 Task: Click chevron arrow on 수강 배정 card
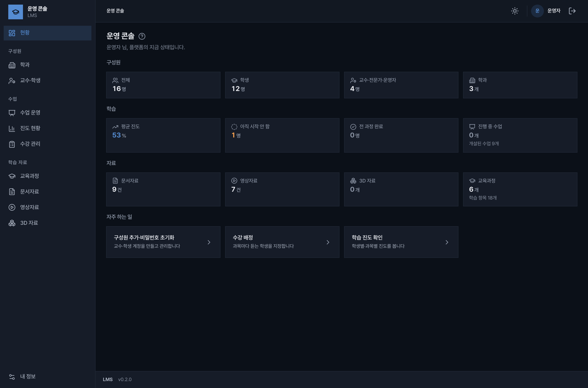point(328,242)
